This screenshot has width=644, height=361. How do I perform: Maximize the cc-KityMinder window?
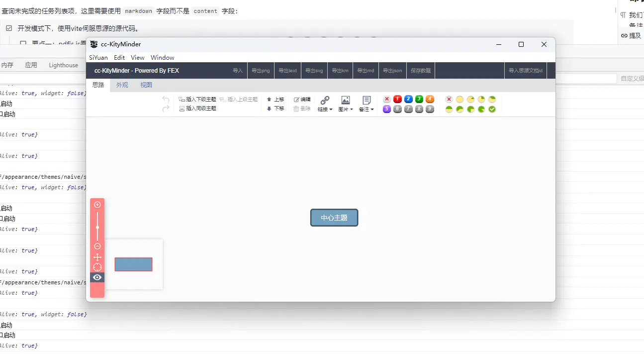[x=521, y=44]
